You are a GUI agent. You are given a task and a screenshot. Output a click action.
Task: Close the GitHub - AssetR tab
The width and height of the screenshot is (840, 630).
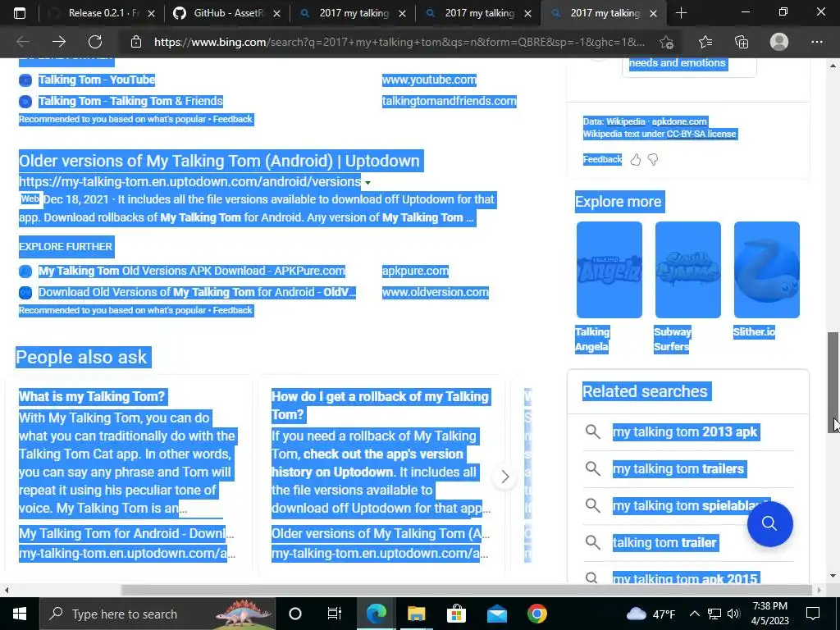point(277,13)
